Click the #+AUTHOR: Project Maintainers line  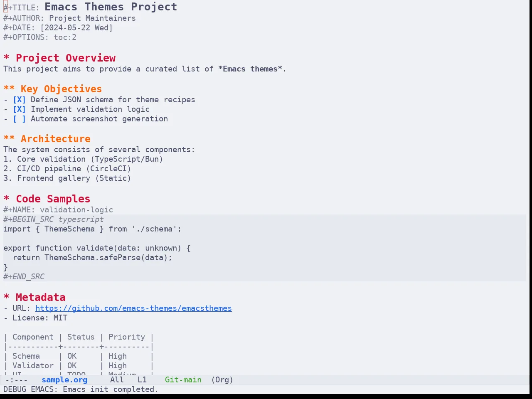click(x=69, y=18)
